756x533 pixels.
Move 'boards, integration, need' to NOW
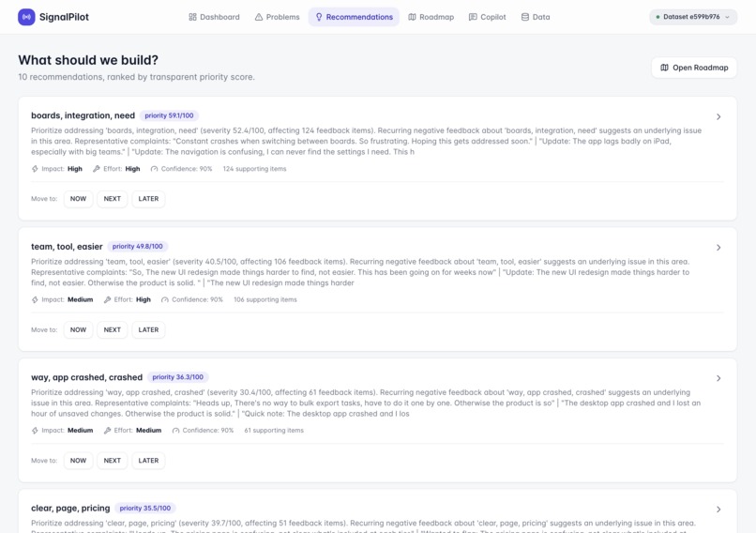coord(78,199)
